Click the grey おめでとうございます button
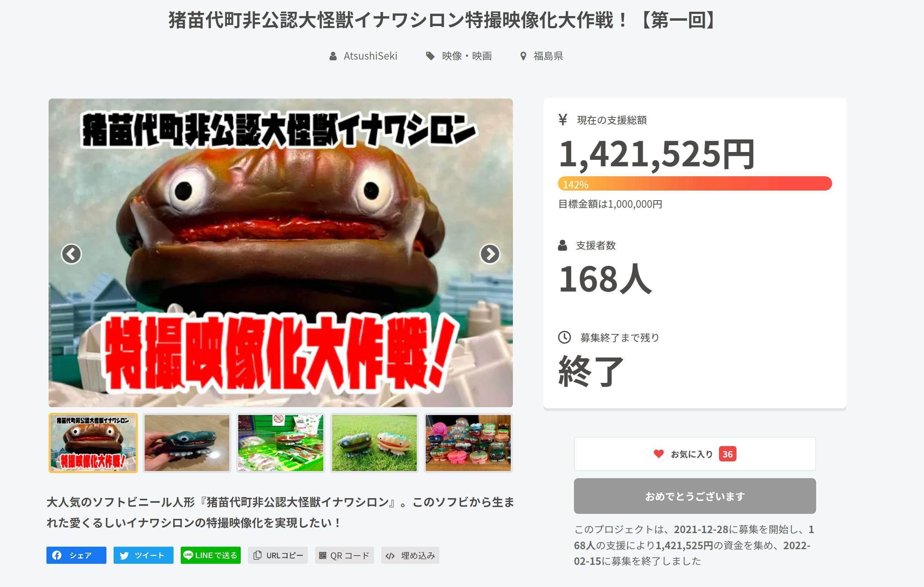The height and width of the screenshot is (587, 924). [x=695, y=496]
